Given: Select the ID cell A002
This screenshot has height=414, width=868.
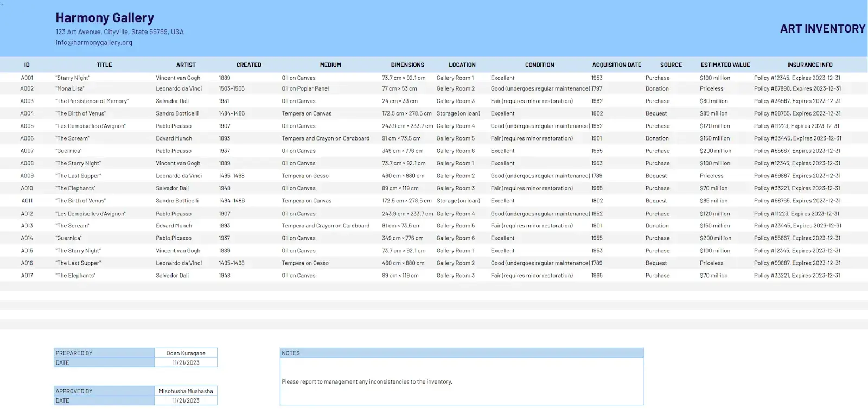Looking at the screenshot, I should (27, 89).
